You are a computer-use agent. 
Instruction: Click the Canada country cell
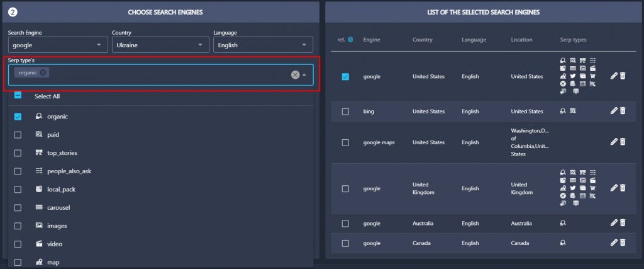[x=421, y=243]
